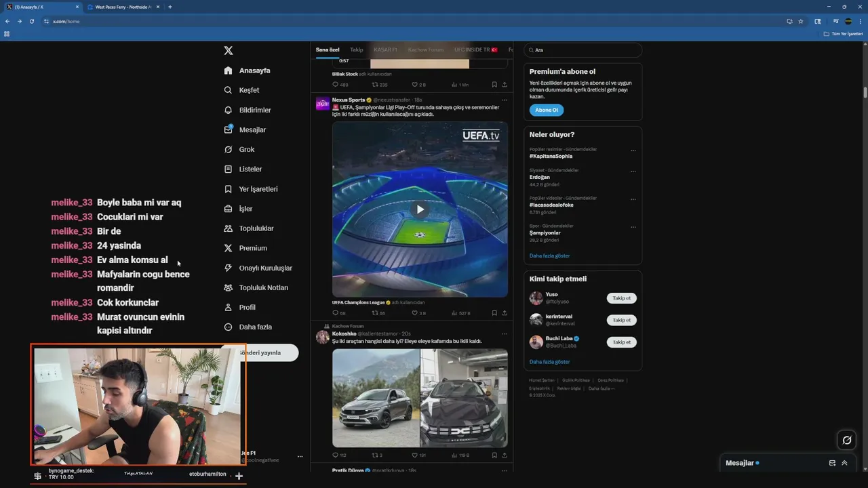Open the floating Grok button
The width and height of the screenshot is (868, 488).
click(x=846, y=441)
